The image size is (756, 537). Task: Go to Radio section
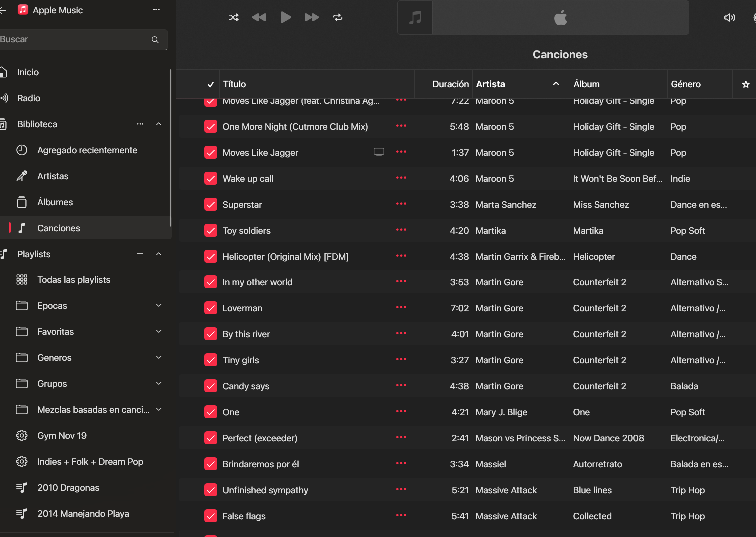coord(29,98)
